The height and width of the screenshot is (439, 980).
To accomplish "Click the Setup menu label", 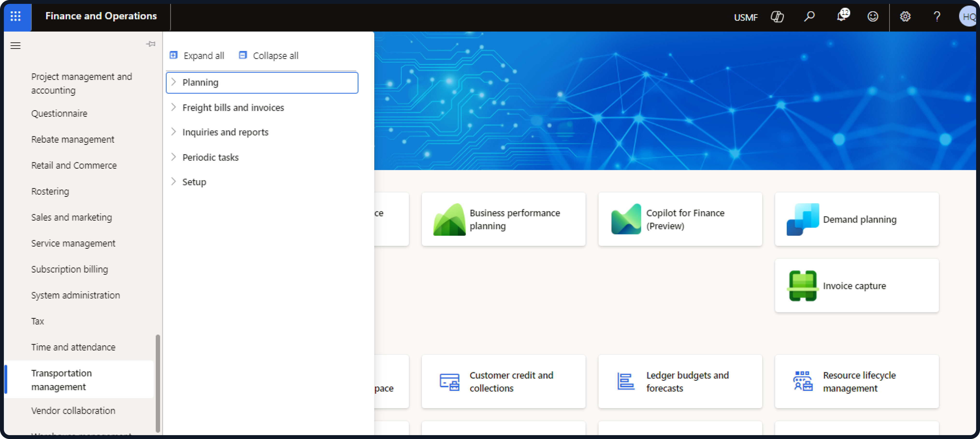I will 194,182.
